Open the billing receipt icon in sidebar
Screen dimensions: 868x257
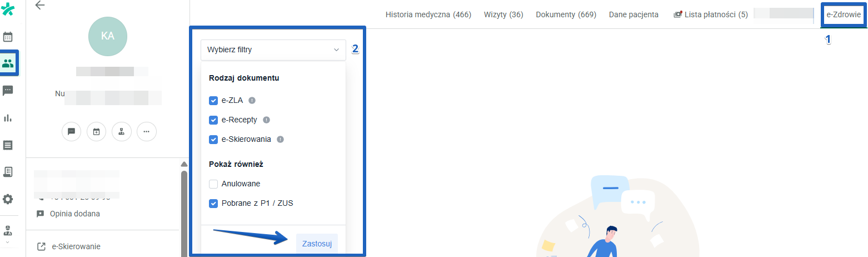pos(8,145)
